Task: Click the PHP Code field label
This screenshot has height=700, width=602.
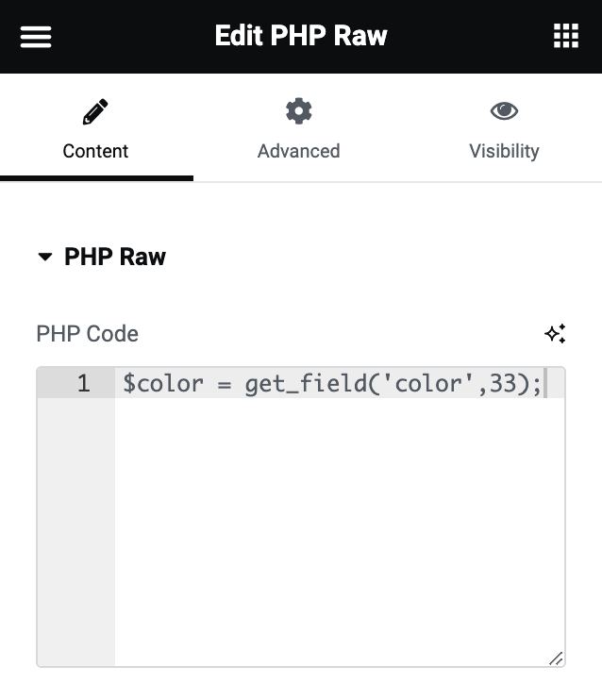Action: coord(87,334)
